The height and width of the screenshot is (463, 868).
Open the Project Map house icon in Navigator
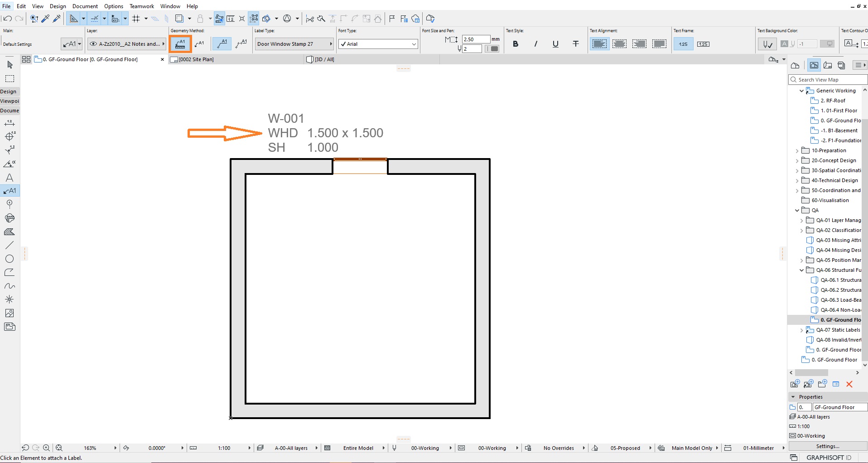[795, 65]
